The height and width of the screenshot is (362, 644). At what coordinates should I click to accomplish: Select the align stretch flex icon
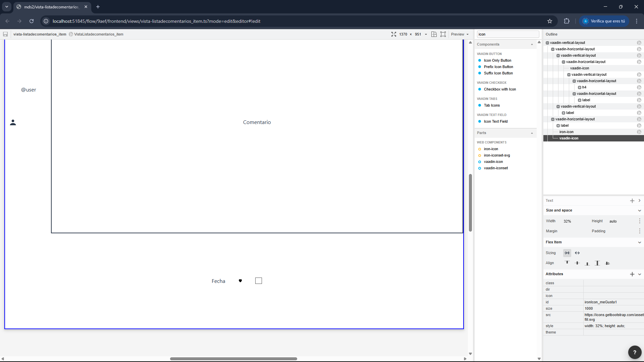[x=597, y=263]
